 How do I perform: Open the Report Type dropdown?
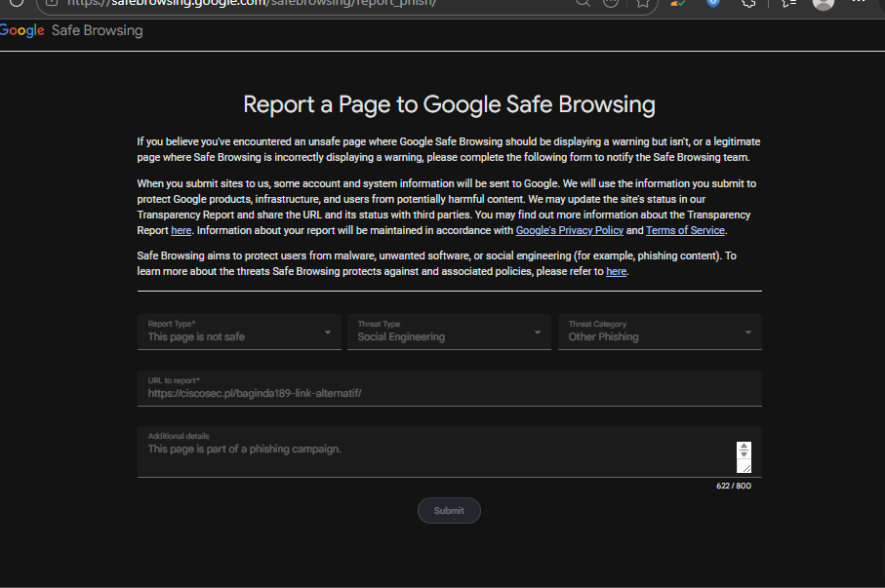pyautogui.click(x=239, y=332)
